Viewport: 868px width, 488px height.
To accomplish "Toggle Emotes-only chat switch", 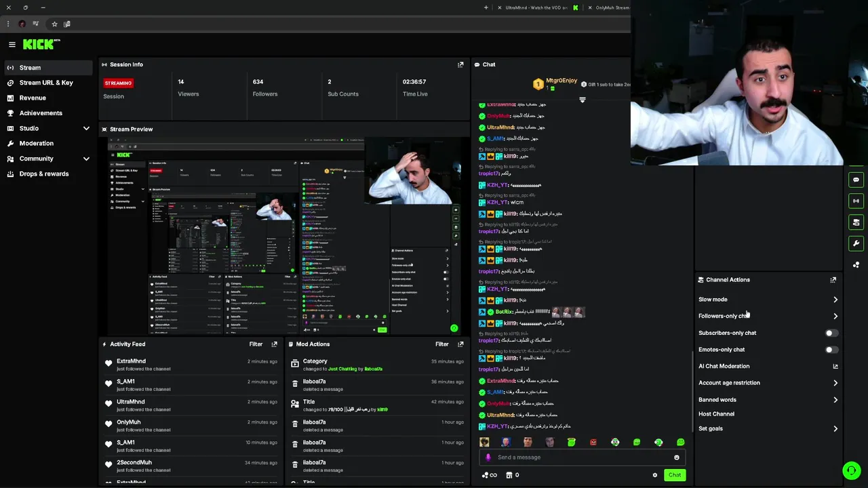I will (x=831, y=350).
